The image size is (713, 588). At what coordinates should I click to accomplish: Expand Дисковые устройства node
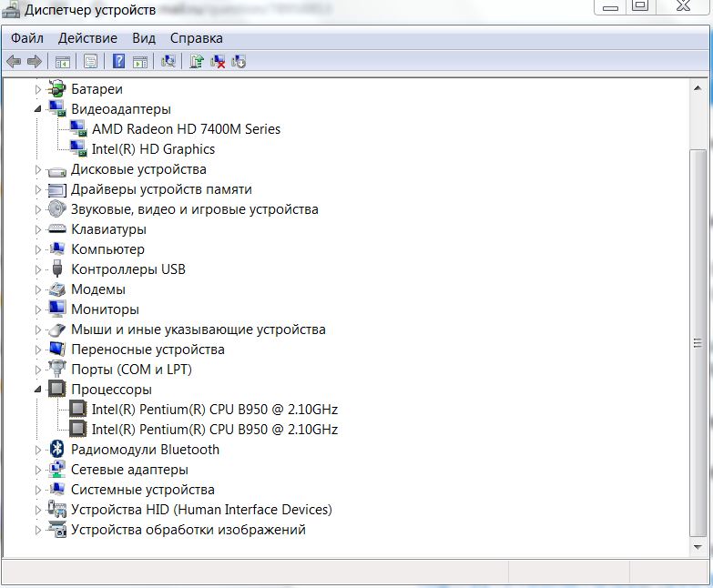coord(38,169)
